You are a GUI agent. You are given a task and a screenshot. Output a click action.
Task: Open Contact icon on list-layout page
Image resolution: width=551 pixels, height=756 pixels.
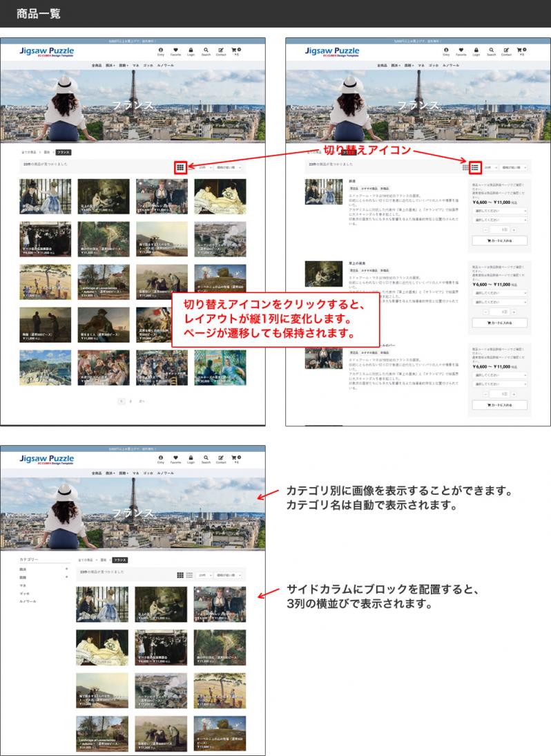pos(506,51)
